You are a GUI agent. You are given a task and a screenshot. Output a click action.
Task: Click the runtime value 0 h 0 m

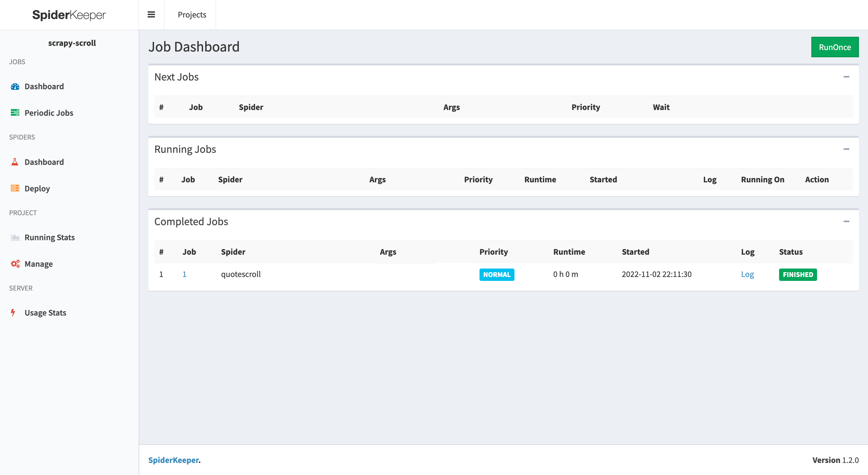coord(565,274)
